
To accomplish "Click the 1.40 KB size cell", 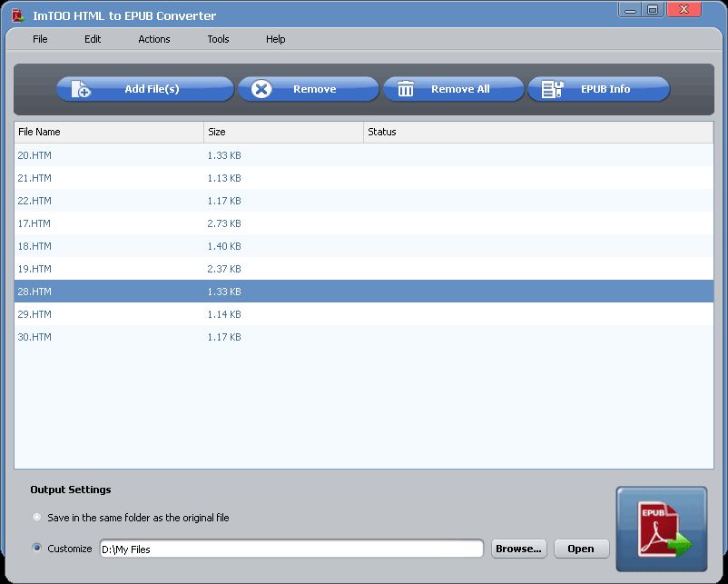I will (224, 246).
